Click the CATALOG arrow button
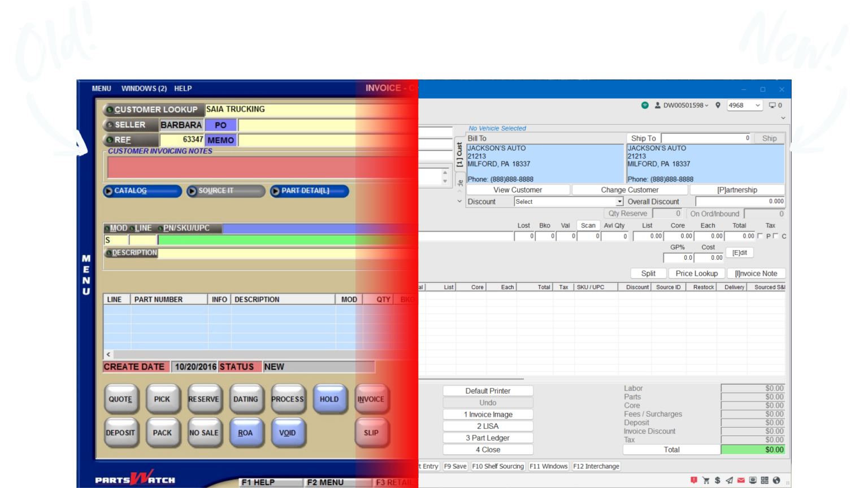 [x=142, y=191]
